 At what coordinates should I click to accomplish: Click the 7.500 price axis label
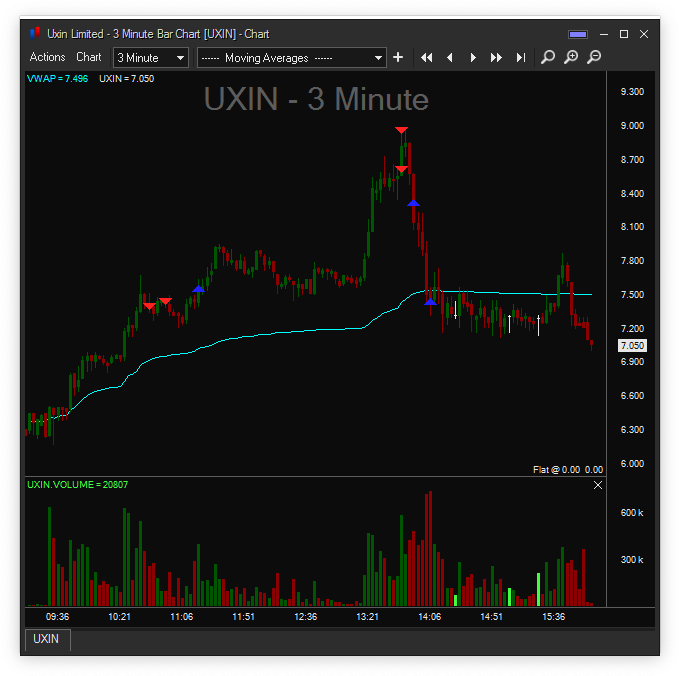coord(632,295)
